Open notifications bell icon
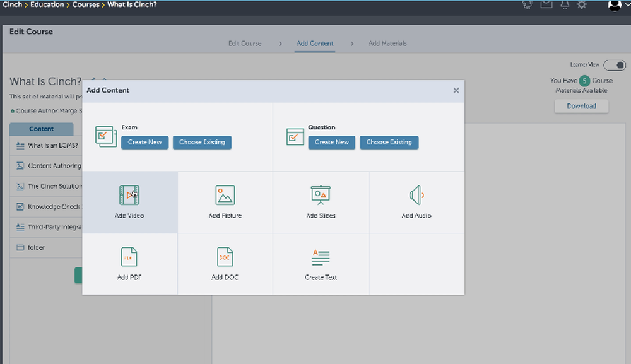631x364 pixels. coord(565,5)
